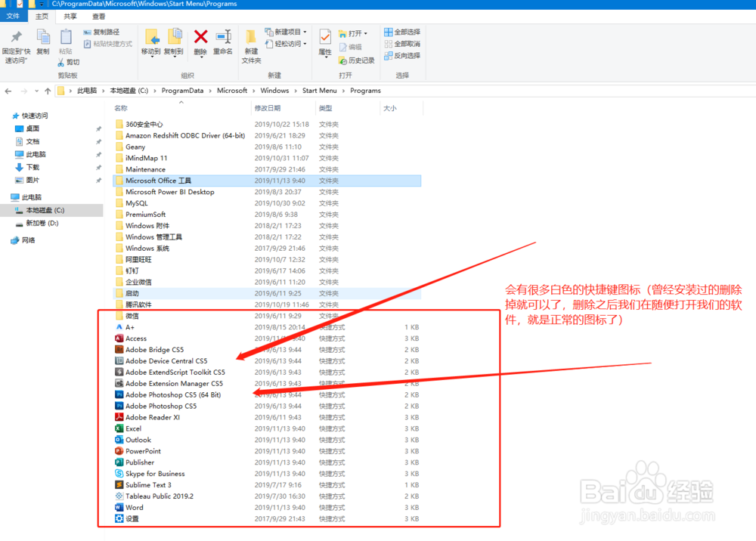Select the Sublime Text 3 icon

click(x=119, y=484)
